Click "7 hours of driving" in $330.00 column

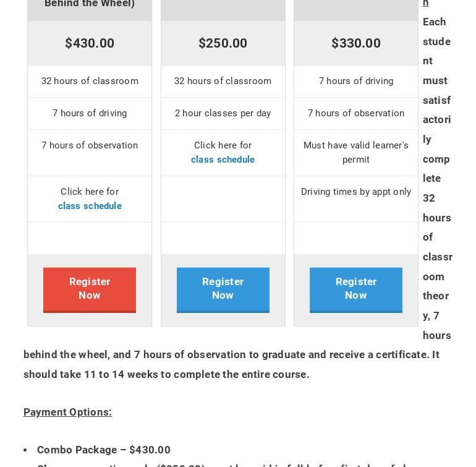click(356, 81)
